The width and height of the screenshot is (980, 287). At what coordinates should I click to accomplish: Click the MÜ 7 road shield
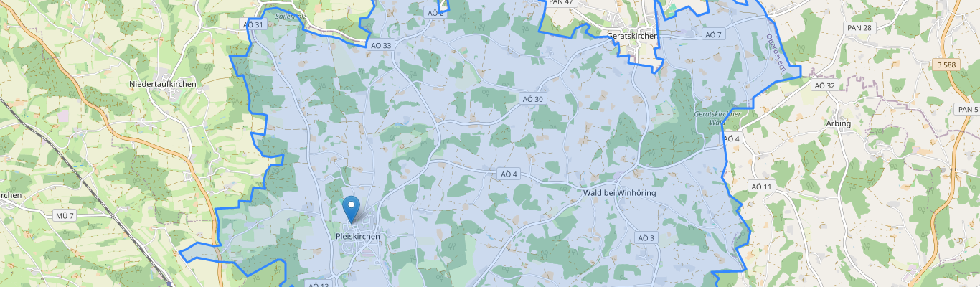[x=65, y=216]
